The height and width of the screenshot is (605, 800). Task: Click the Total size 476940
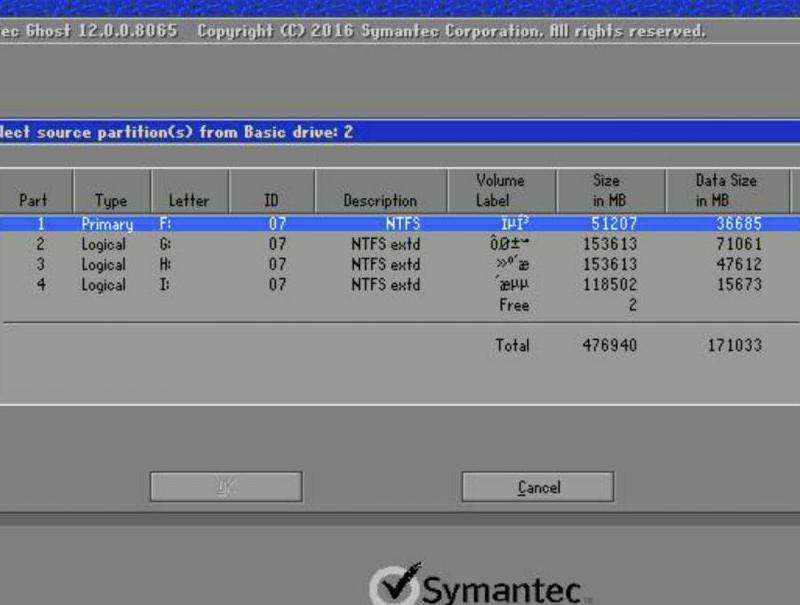(x=610, y=345)
